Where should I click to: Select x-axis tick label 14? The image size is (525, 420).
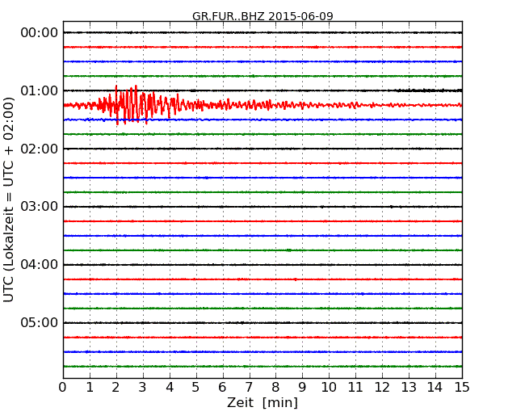coord(435,388)
